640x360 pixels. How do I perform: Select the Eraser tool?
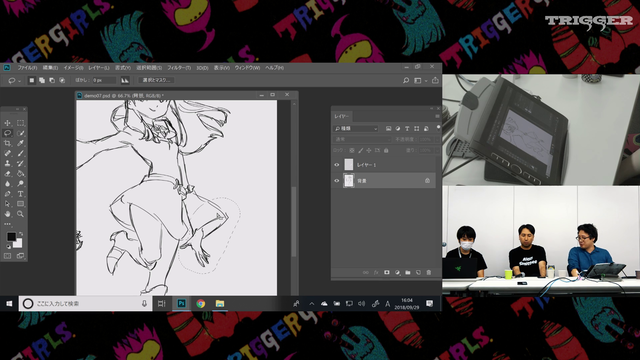point(7,173)
